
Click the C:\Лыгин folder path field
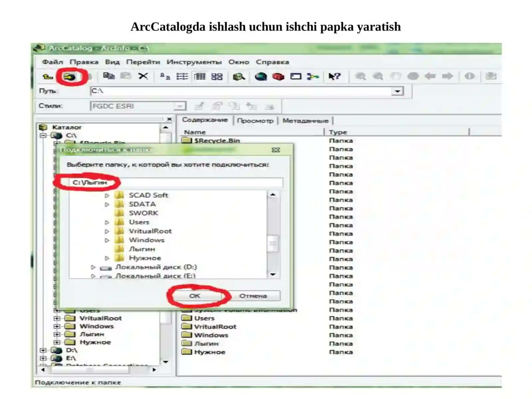(176, 183)
